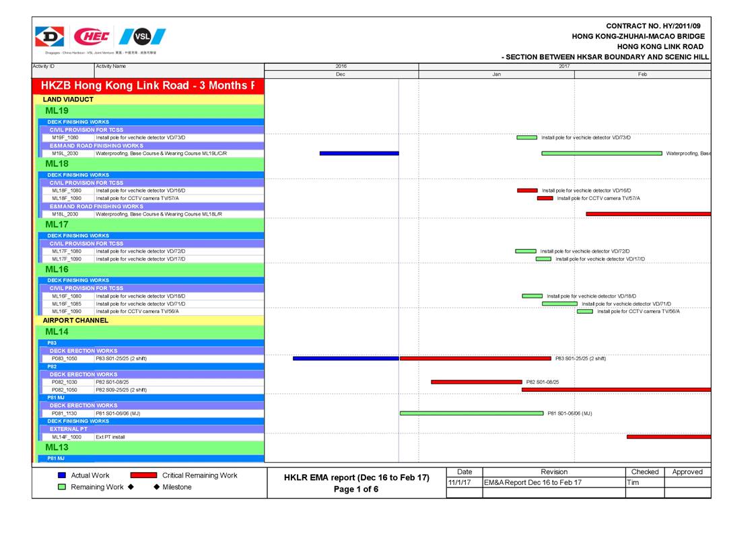Select the Milestone legend label
756x534 pixels.
coord(177,487)
